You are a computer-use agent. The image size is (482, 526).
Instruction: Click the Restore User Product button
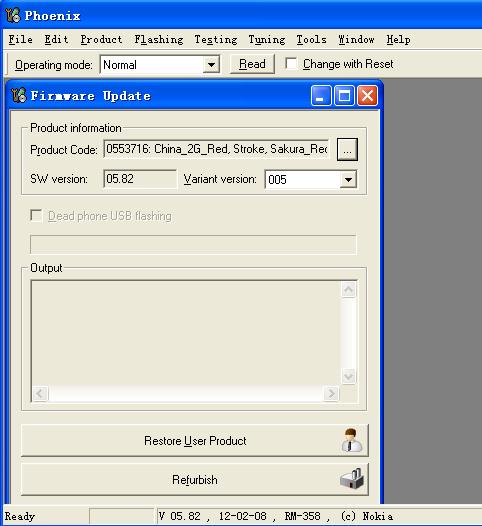[195, 440]
